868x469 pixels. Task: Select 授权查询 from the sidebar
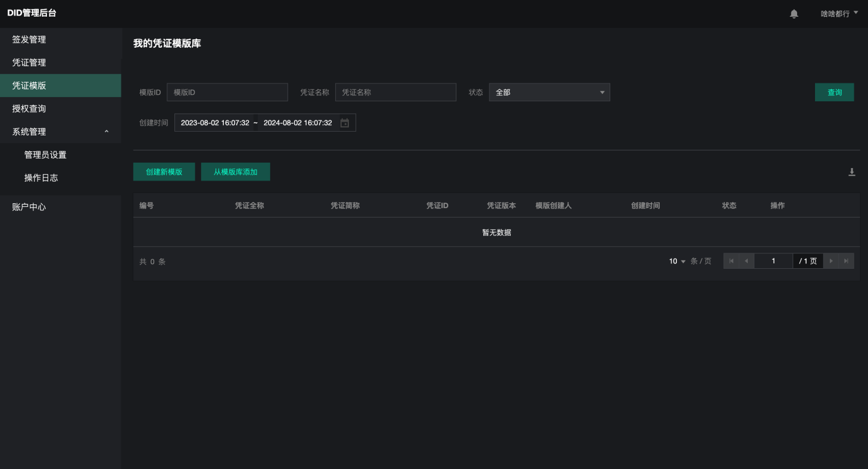[x=29, y=108]
